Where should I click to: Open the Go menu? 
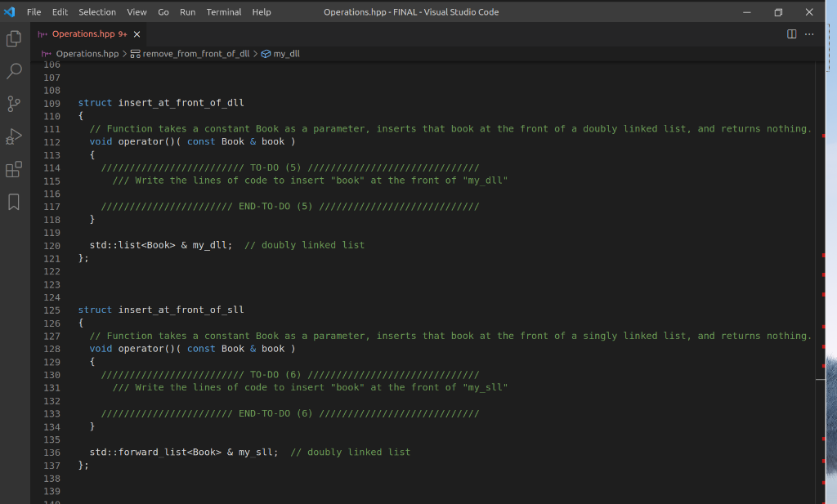[x=164, y=11]
